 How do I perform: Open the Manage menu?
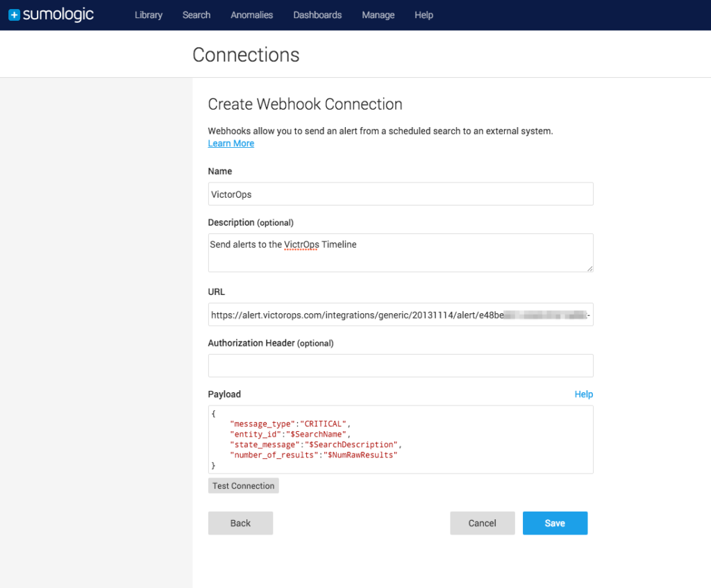378,15
